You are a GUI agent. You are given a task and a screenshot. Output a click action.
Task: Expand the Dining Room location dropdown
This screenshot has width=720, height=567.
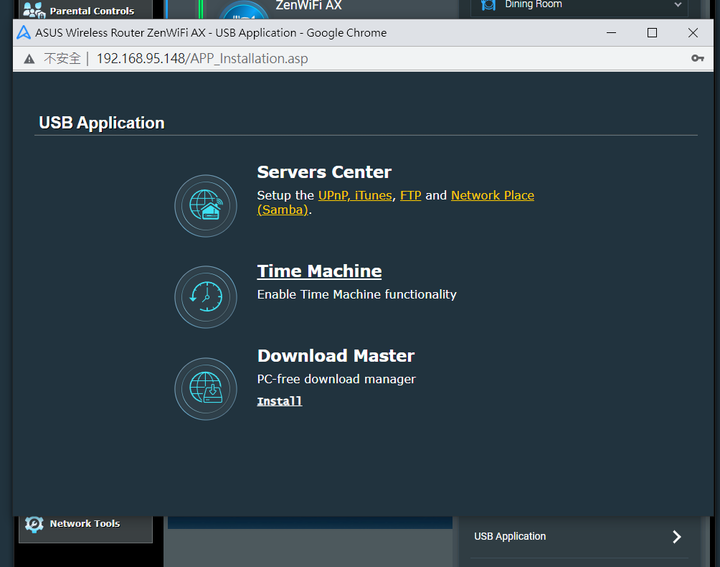[x=678, y=5]
